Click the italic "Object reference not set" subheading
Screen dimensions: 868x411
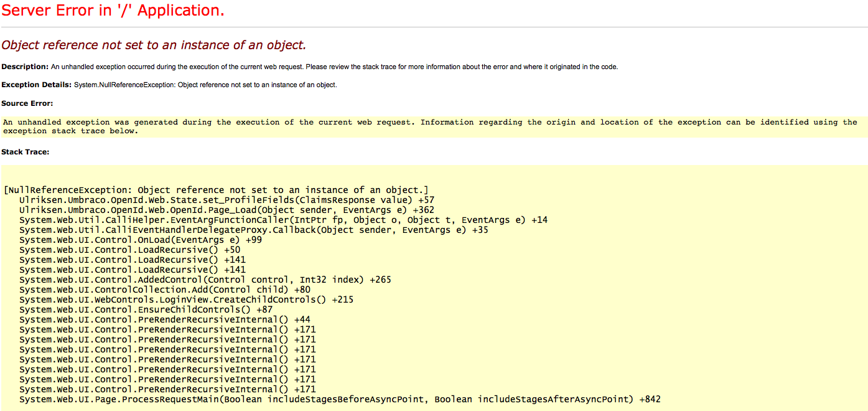click(x=154, y=45)
